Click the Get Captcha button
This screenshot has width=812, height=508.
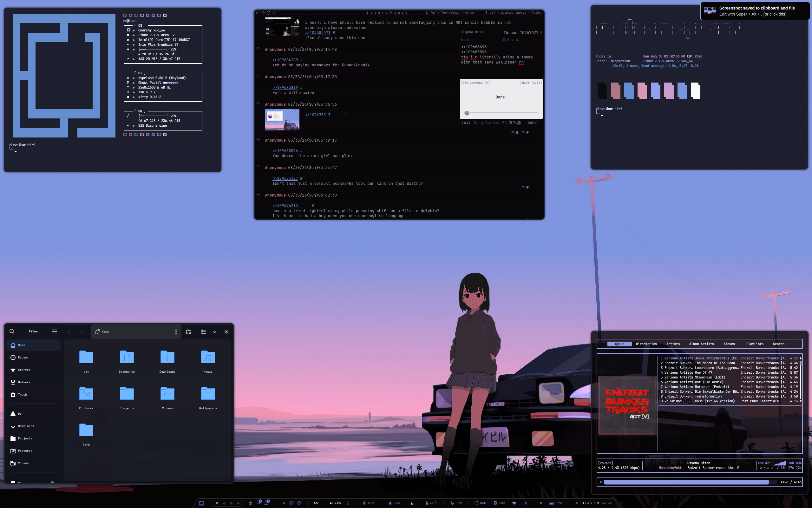[476, 83]
